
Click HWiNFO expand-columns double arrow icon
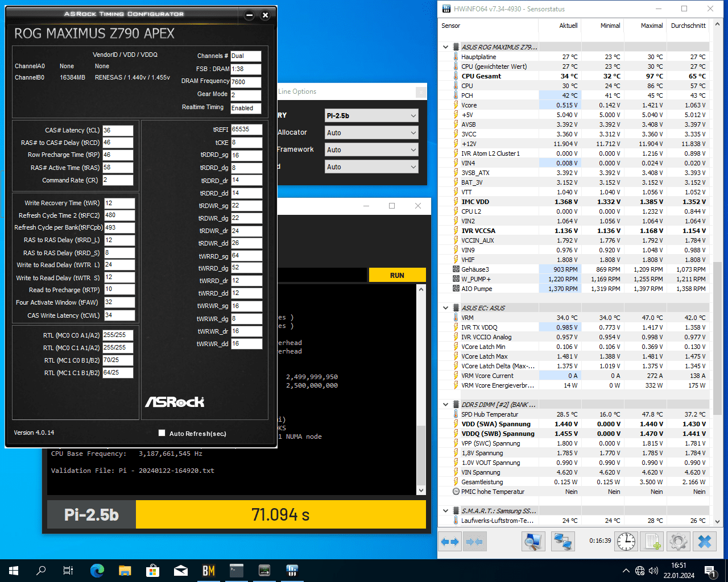tap(450, 542)
